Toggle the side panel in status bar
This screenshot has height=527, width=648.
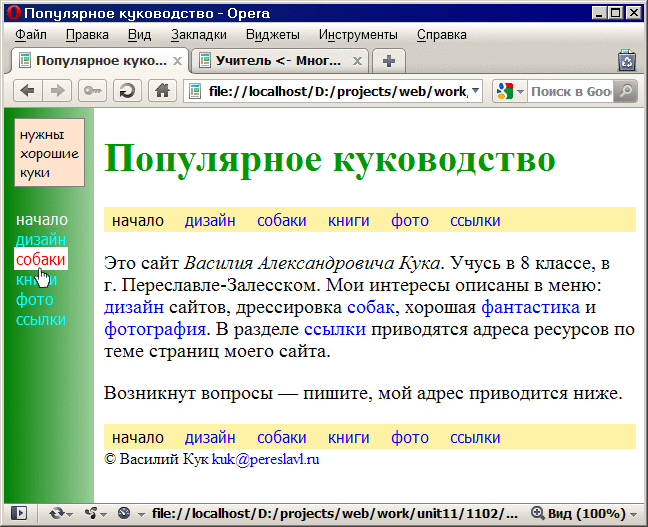point(19,513)
